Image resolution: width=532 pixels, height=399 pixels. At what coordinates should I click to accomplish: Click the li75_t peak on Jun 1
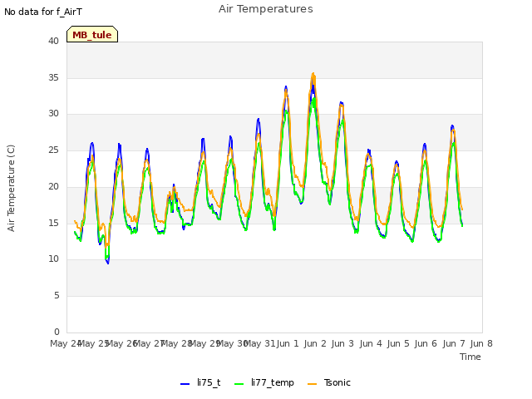286,86
